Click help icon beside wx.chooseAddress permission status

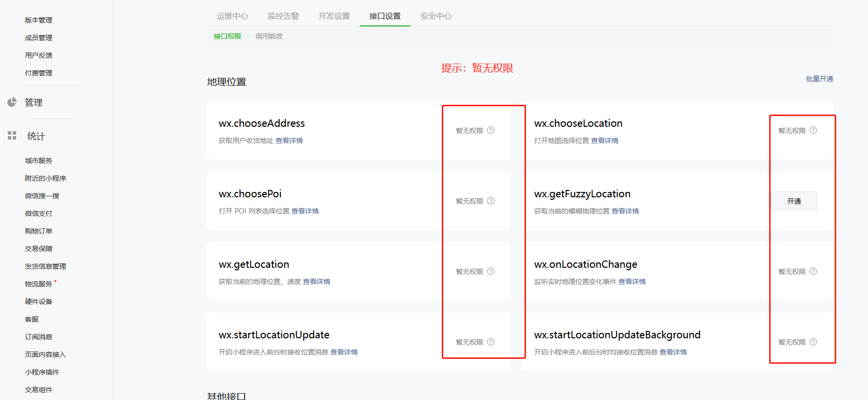point(491,130)
